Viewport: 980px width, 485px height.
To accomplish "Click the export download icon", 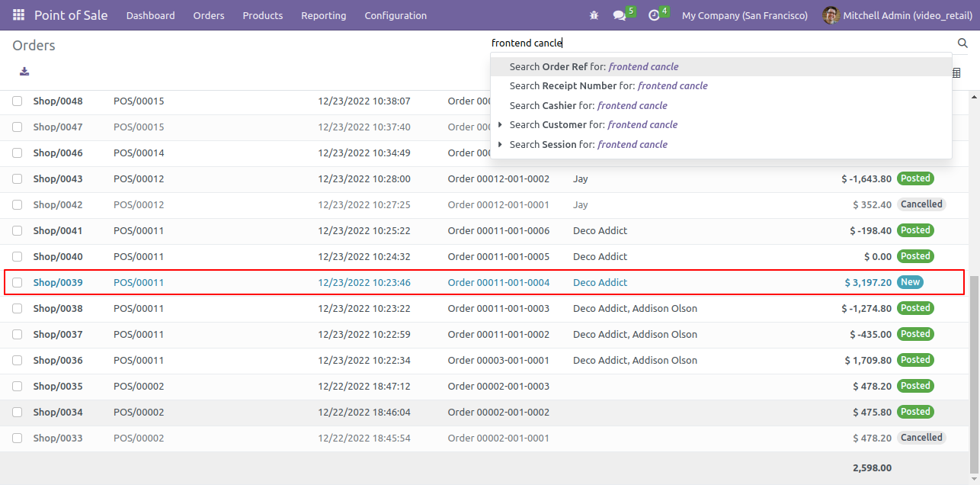I will point(24,72).
